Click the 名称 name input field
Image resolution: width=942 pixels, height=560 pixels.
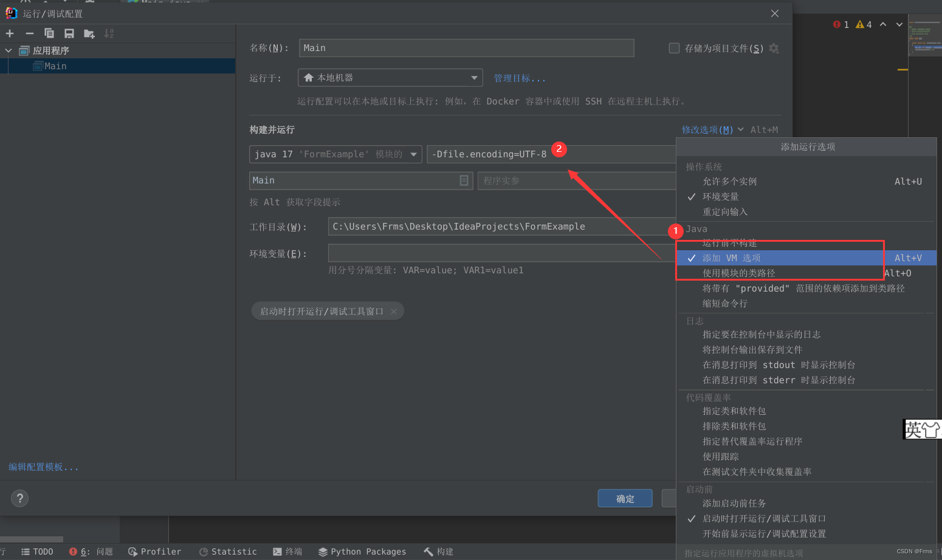pos(467,48)
